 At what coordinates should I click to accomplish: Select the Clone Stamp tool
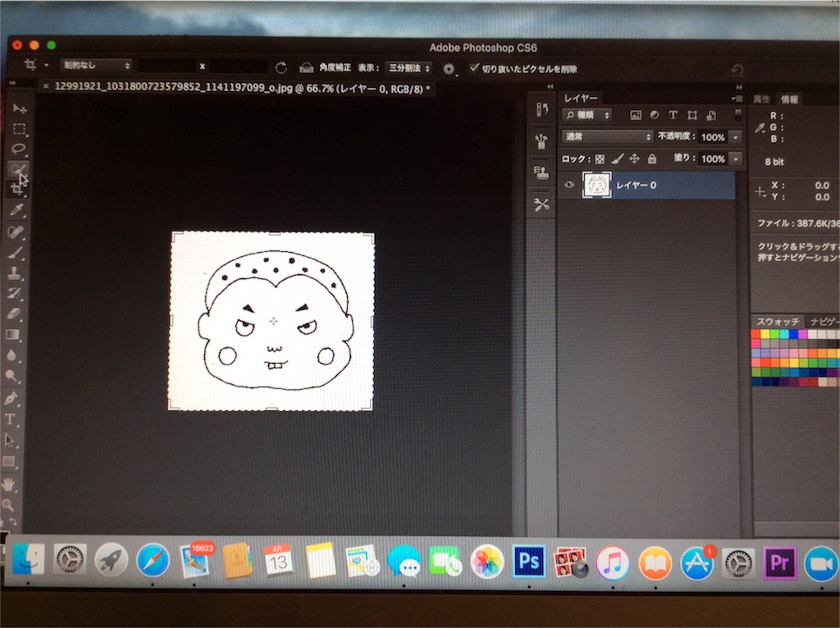click(x=15, y=273)
